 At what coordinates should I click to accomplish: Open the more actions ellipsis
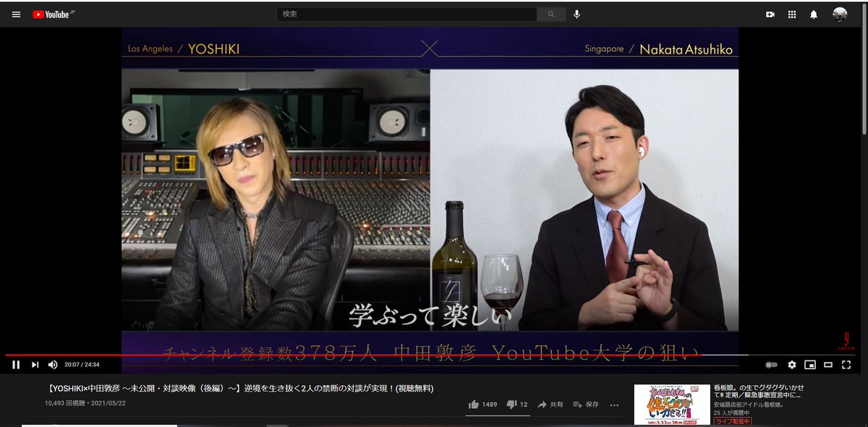tap(615, 405)
